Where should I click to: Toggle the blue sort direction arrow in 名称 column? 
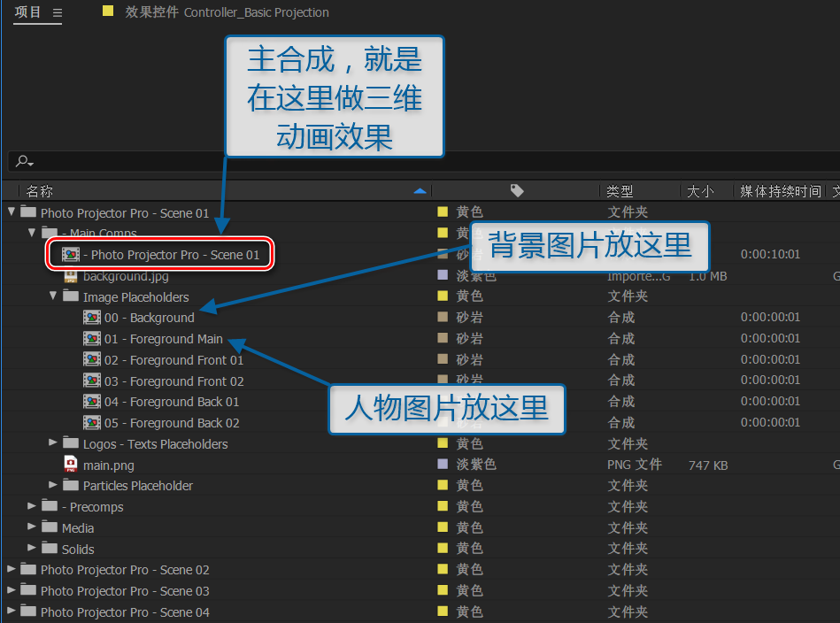[420, 190]
